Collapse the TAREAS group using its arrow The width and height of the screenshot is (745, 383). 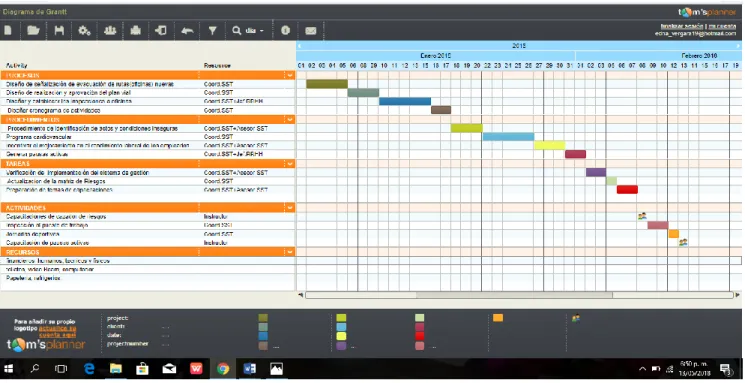click(290, 163)
